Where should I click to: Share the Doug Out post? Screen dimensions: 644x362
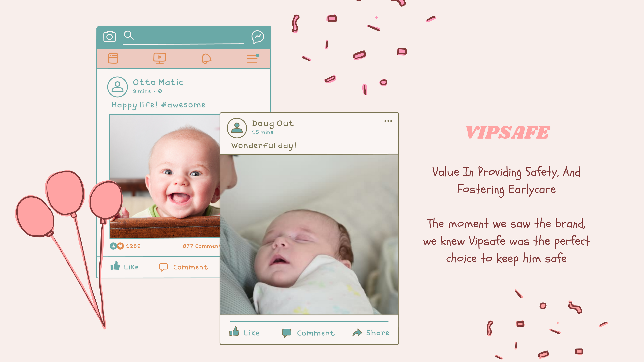pos(371,333)
